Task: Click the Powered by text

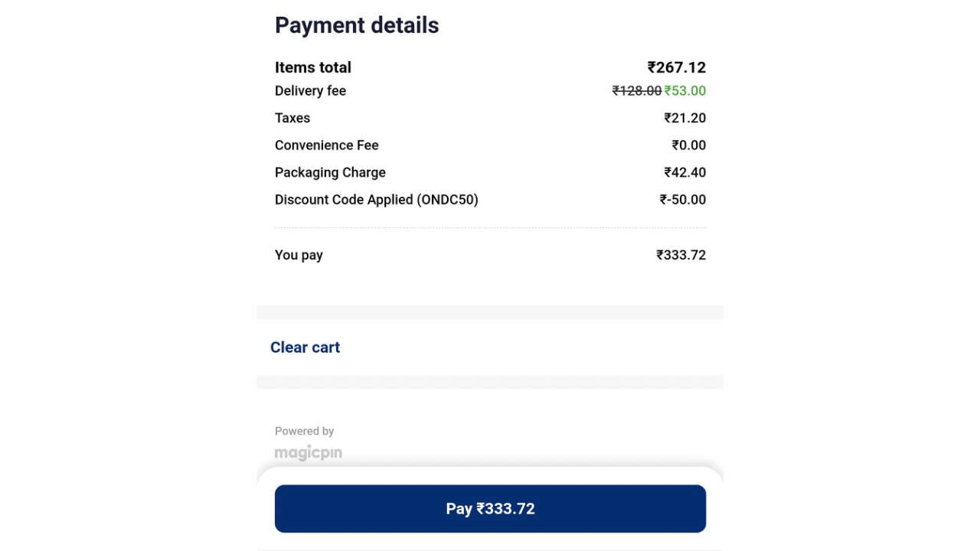Action: click(x=305, y=431)
